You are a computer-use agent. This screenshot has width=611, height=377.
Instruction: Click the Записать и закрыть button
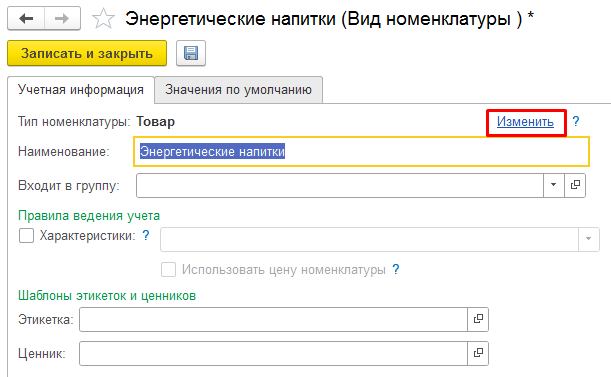(x=87, y=53)
